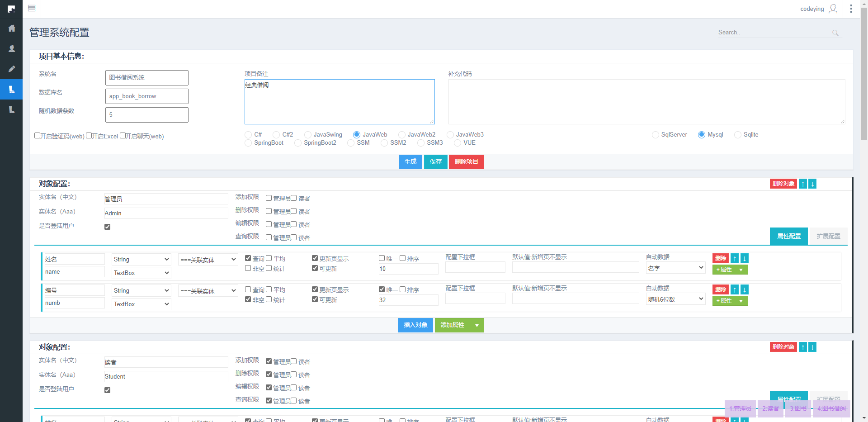Viewport: 868px width, 422px height.
Task: Open the dropdown arrow beside 添加属性
Action: 477,325
